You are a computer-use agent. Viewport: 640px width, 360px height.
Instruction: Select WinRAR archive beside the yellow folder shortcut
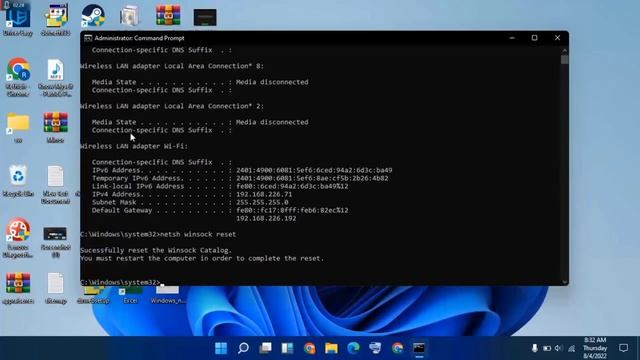click(56, 127)
